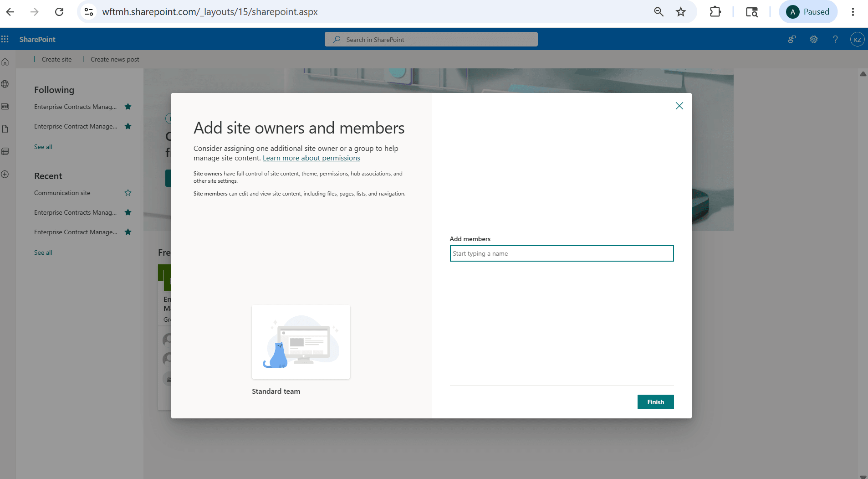
Task: Open the SharePoint app launcher waffle
Action: (x=5, y=39)
